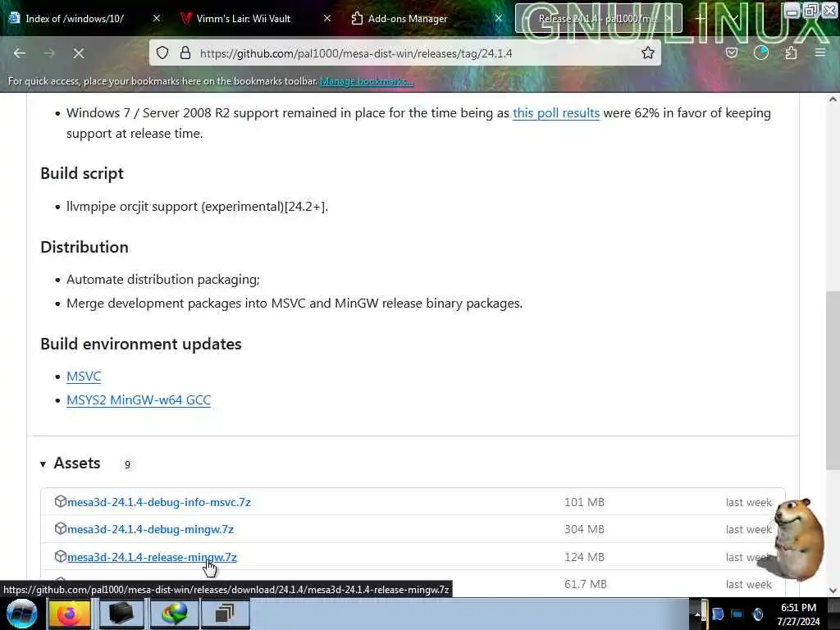This screenshot has height=630, width=840.
Task: Show hidden system tray icons
Action: [x=698, y=614]
